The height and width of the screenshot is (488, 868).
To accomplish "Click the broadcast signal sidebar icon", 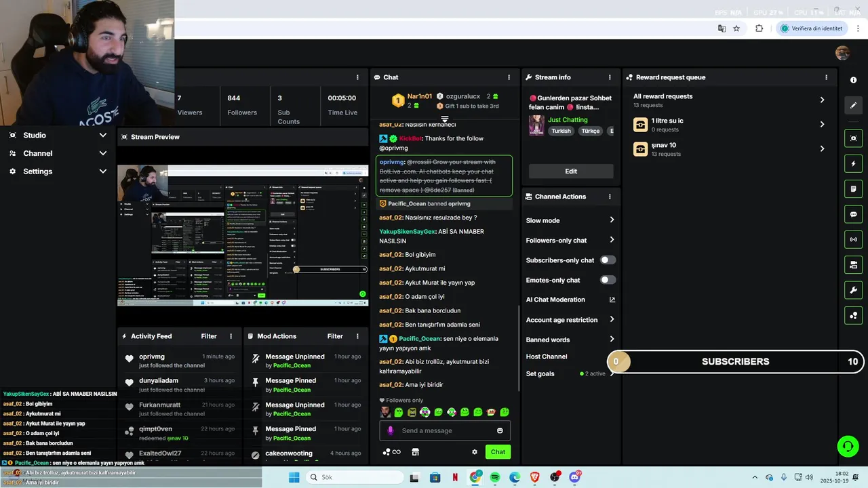I will pos(853,239).
